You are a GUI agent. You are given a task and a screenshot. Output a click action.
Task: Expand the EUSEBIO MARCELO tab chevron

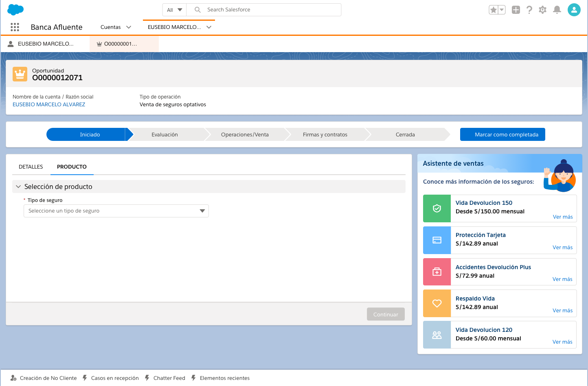(x=209, y=27)
